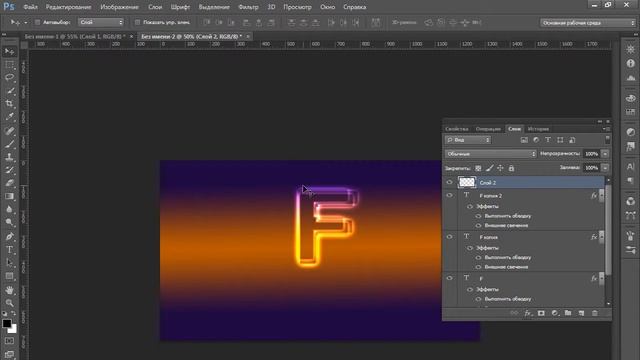Create new adjustment layer

click(555, 313)
